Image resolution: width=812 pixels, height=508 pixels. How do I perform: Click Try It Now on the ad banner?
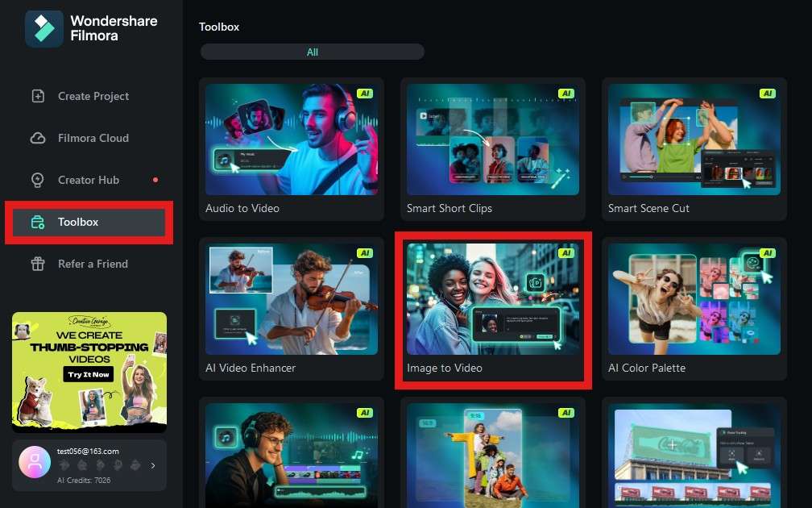(x=89, y=374)
